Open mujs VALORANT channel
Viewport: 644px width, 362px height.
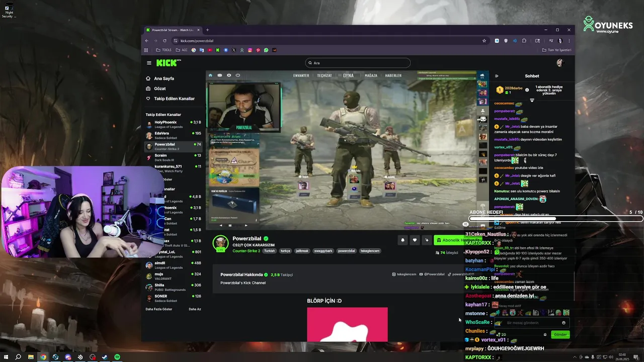pos(174,276)
